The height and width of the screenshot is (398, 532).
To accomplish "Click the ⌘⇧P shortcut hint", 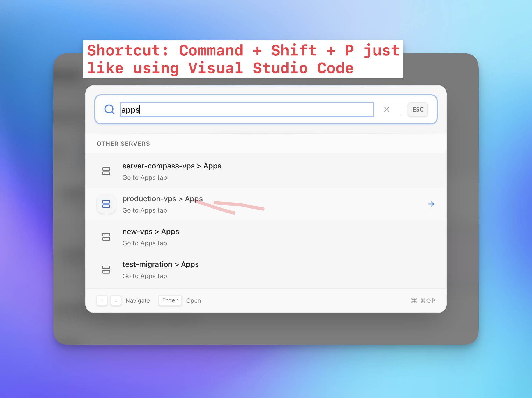I will click(x=428, y=300).
